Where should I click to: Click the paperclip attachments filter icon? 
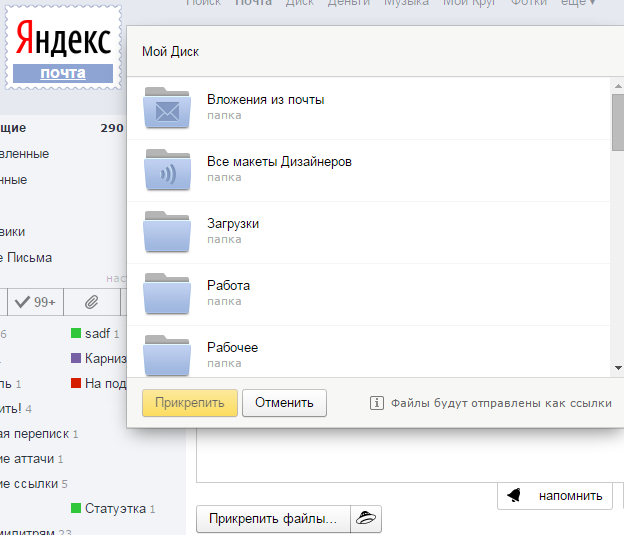(92, 302)
